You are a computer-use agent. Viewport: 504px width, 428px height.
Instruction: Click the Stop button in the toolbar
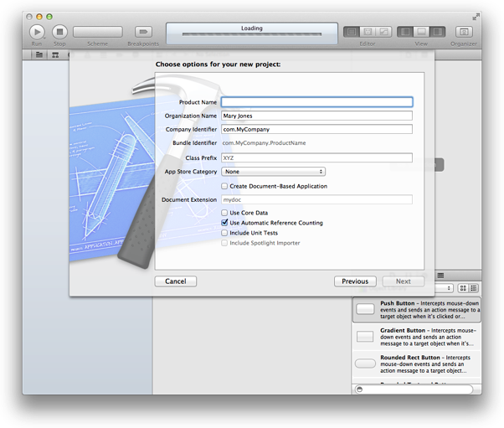(59, 32)
